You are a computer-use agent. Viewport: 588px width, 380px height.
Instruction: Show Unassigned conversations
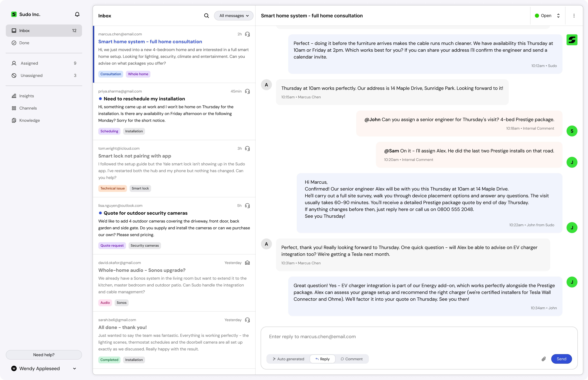(x=44, y=76)
